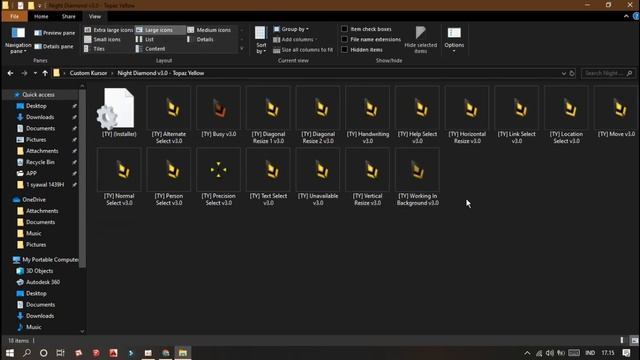640x360 pixels.
Task: Switch to the Home ribbon tab
Action: pos(41,16)
